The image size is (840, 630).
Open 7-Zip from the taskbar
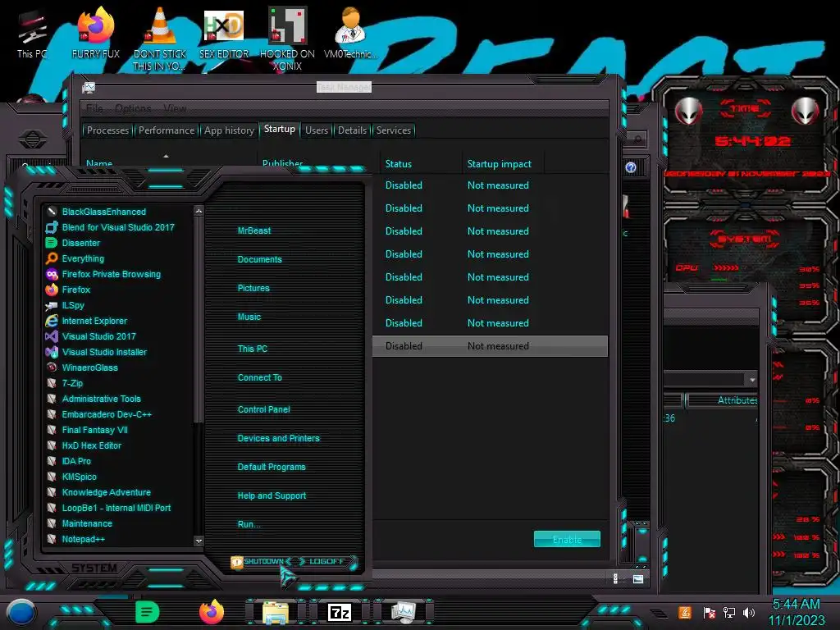point(340,612)
